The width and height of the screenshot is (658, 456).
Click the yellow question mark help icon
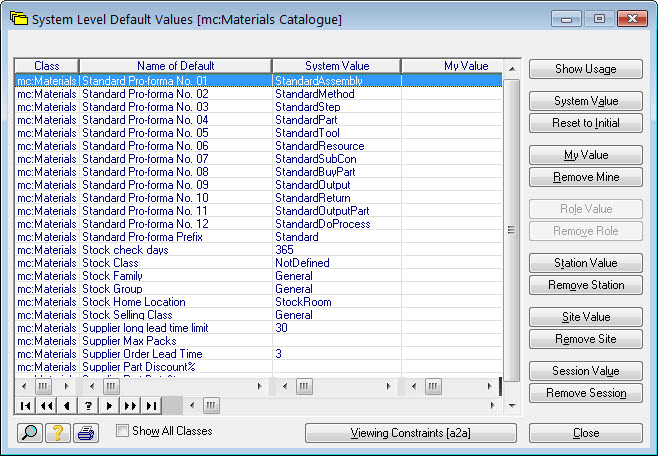click(x=57, y=433)
